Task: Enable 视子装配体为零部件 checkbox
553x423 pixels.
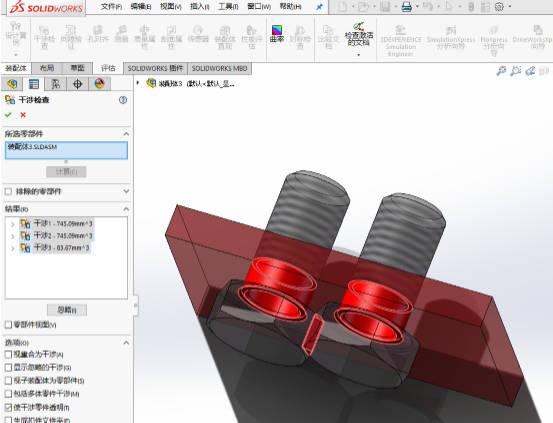Action: (8, 381)
